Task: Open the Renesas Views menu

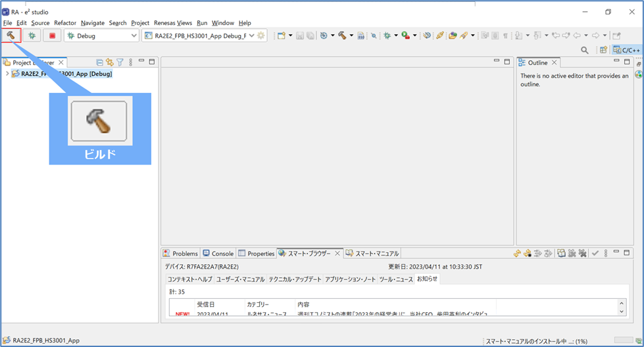Action: [173, 23]
